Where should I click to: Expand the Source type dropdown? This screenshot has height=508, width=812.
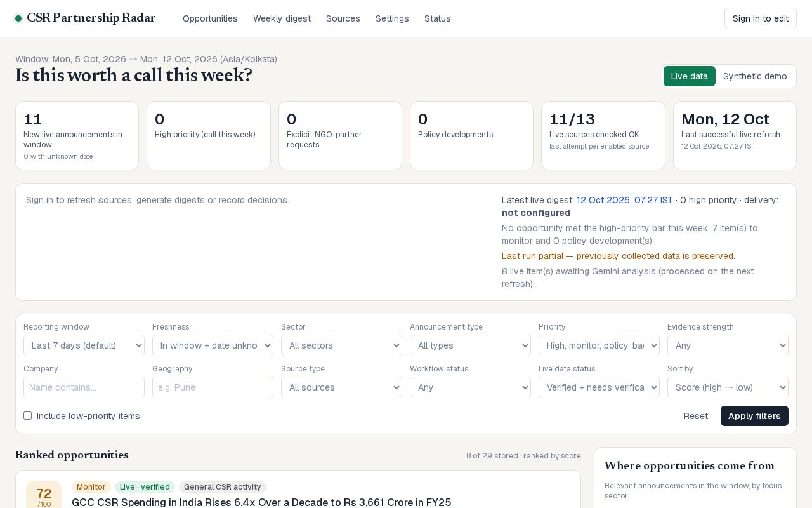(x=341, y=387)
